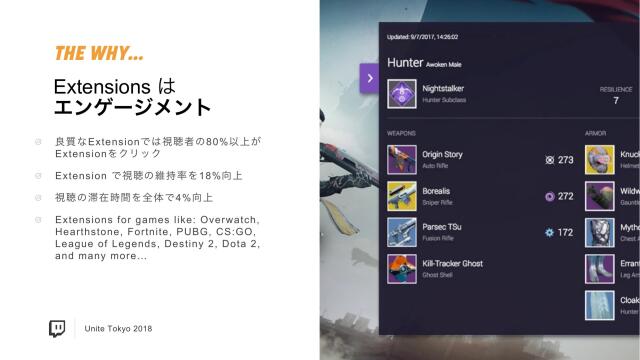Click the chest armor icon
Viewport: 640px width, 360px height.
click(x=600, y=232)
